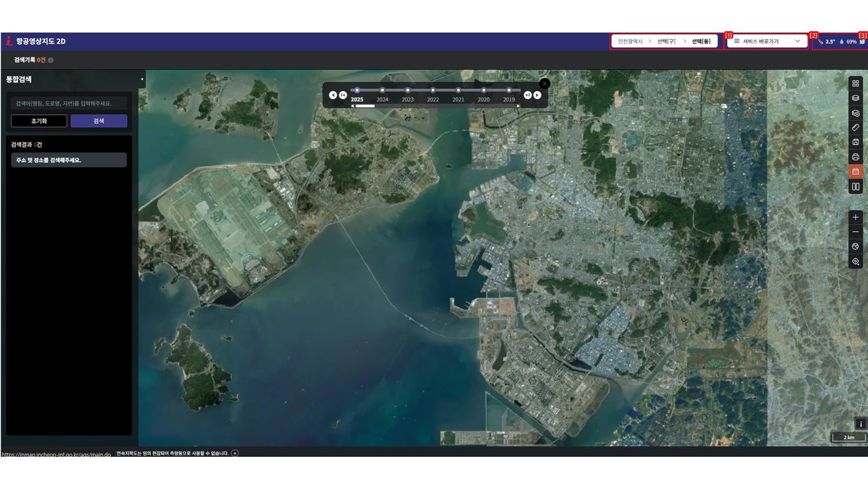Screen dimensions: 868x488
Task: Click the search keyword input field
Action: pos(69,104)
